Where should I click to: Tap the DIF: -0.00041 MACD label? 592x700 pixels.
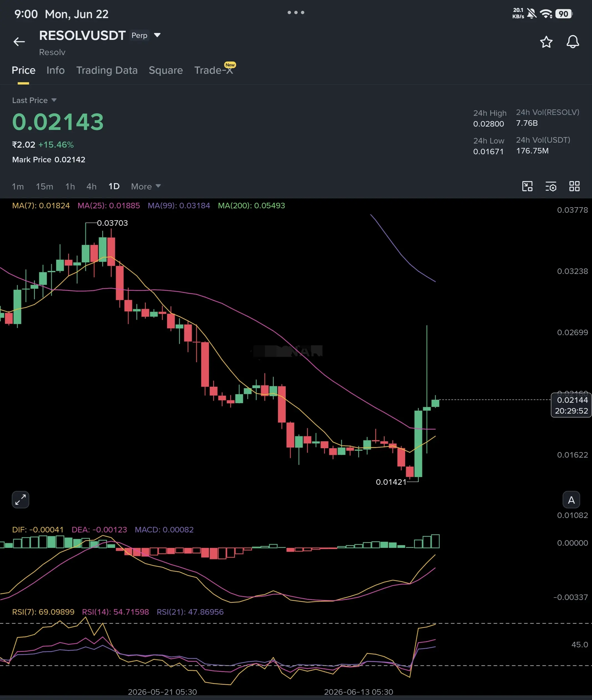(38, 529)
